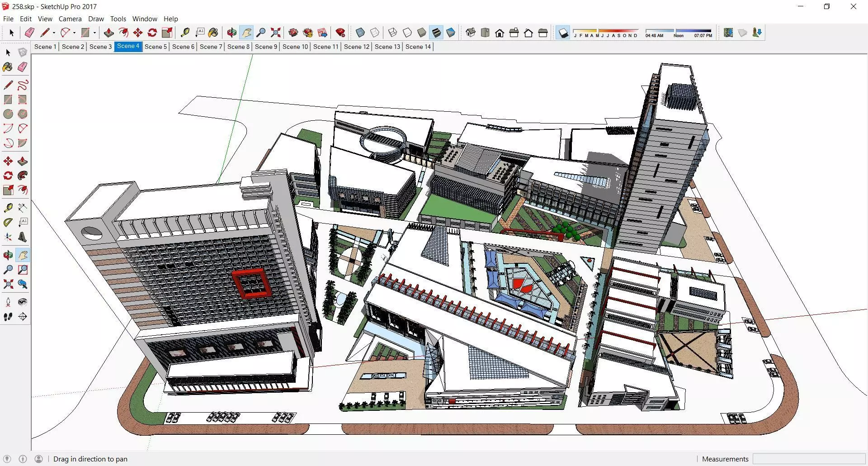Expand the Arc tool dropdown arrow
Viewport: 868px width, 466px height.
pyautogui.click(x=74, y=33)
